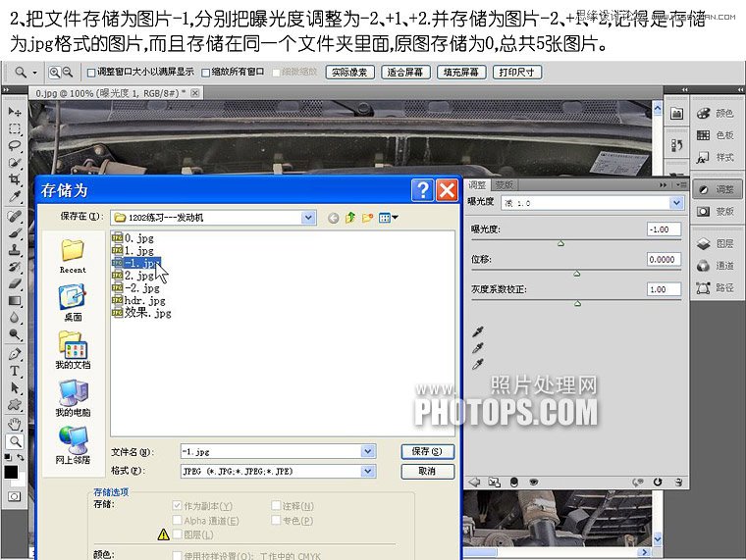Select the Gradient tool
746x560 pixels.
point(15,300)
